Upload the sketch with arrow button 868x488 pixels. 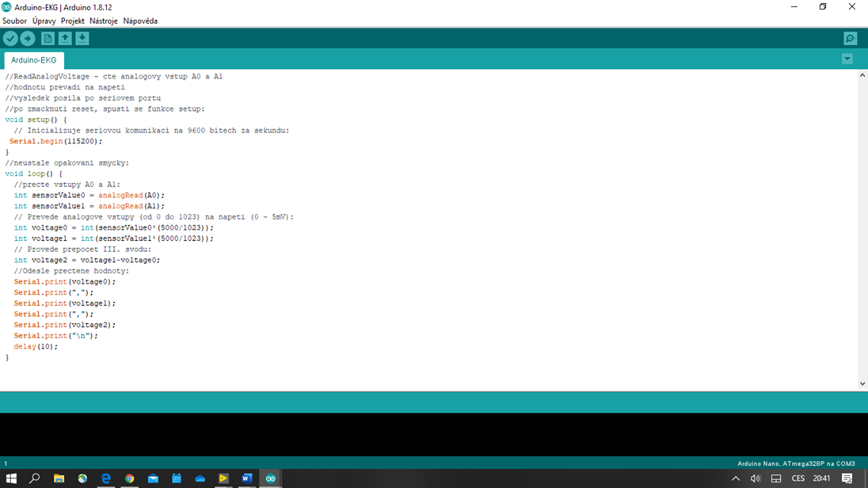[28, 38]
